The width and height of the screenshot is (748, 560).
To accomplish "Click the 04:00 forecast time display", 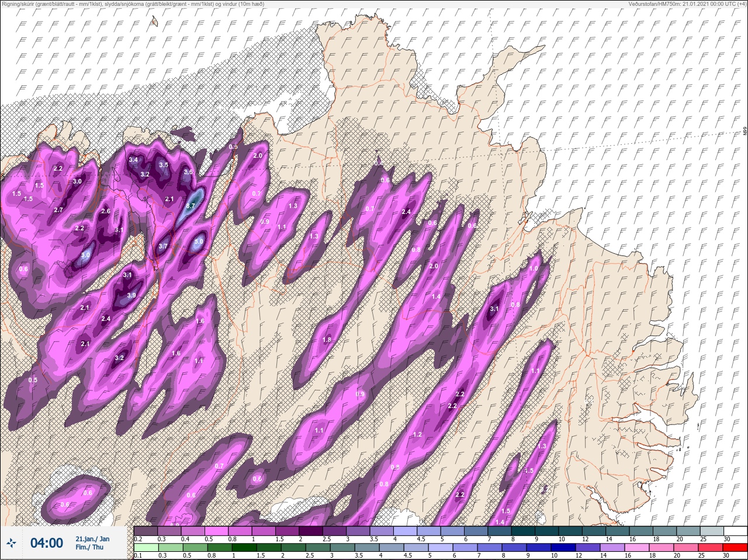I will [x=46, y=543].
